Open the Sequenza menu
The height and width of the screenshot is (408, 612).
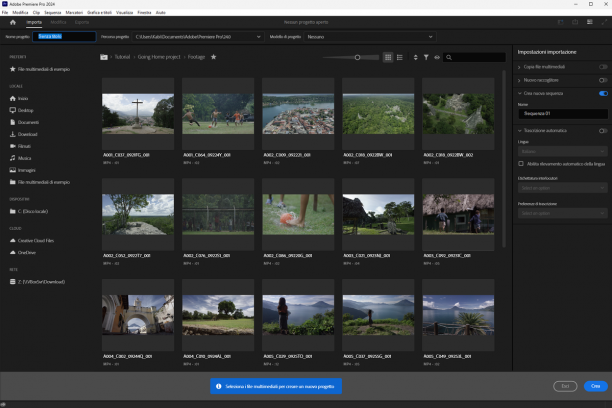[53, 12]
